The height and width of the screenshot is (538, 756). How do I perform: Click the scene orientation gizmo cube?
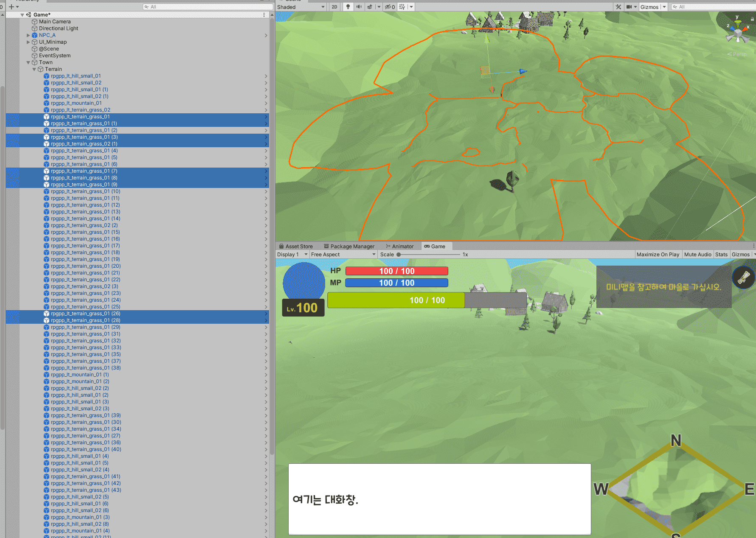pos(738,34)
